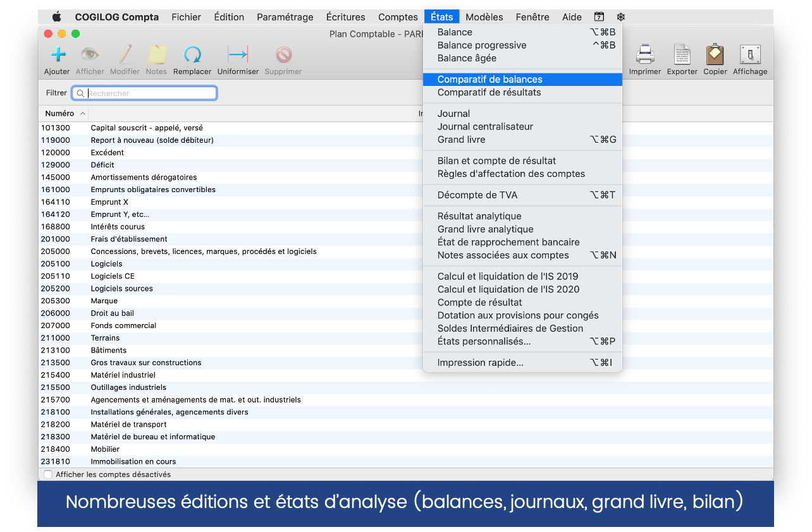This screenshot has height=532, width=812.
Task: Select Balance progressive
Action: (x=522, y=45)
